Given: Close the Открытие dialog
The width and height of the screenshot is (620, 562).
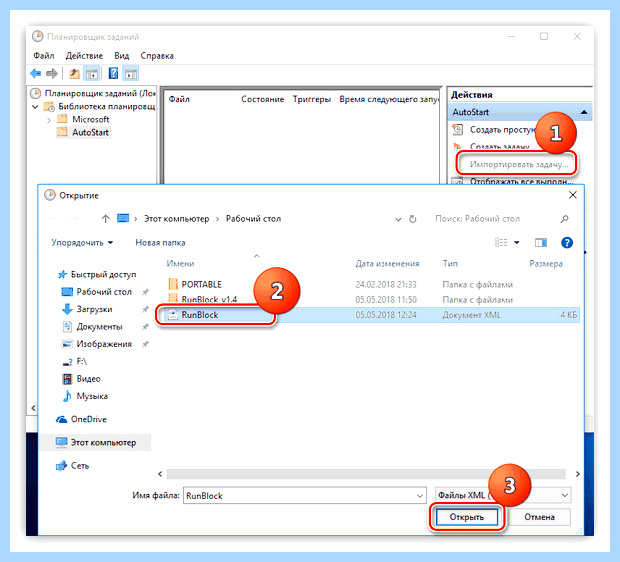Looking at the screenshot, I should (573, 195).
